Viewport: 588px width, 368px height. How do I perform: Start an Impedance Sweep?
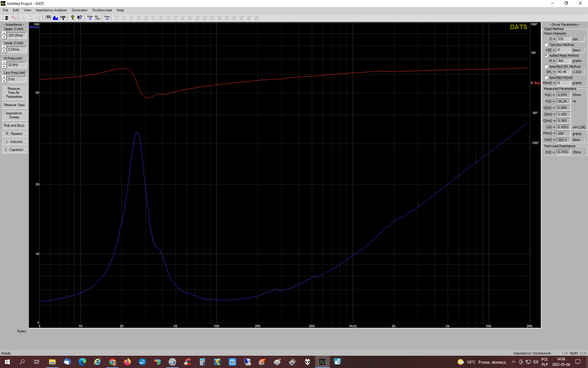click(x=14, y=115)
